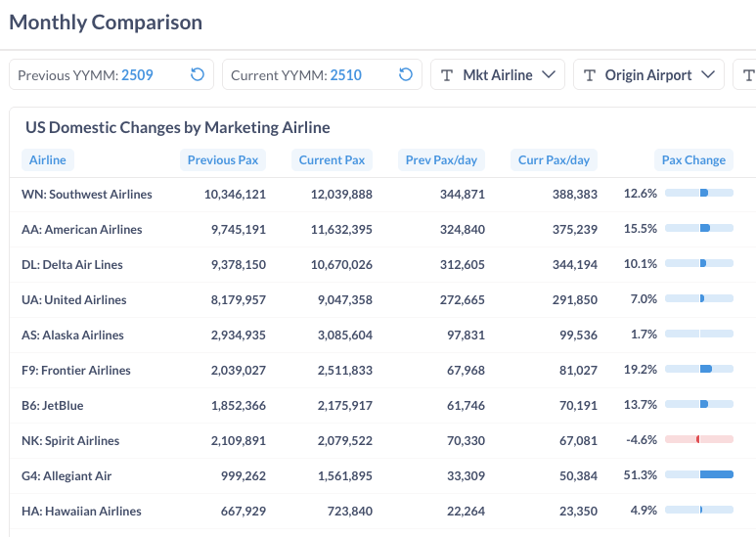Image resolution: width=756 pixels, height=537 pixels.
Task: Select the WN: Southwest Airlines row
Action: click(x=87, y=195)
